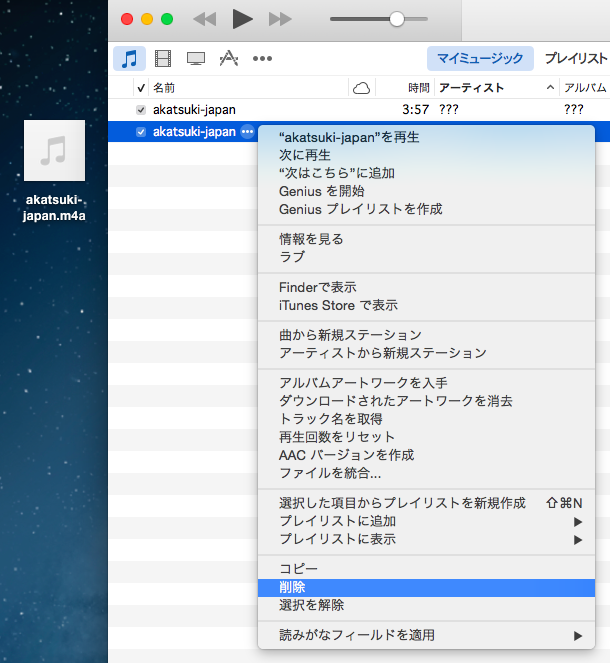Select アーティストから新規ステーション
Screen dimensions: 610x663
[x=426, y=353]
